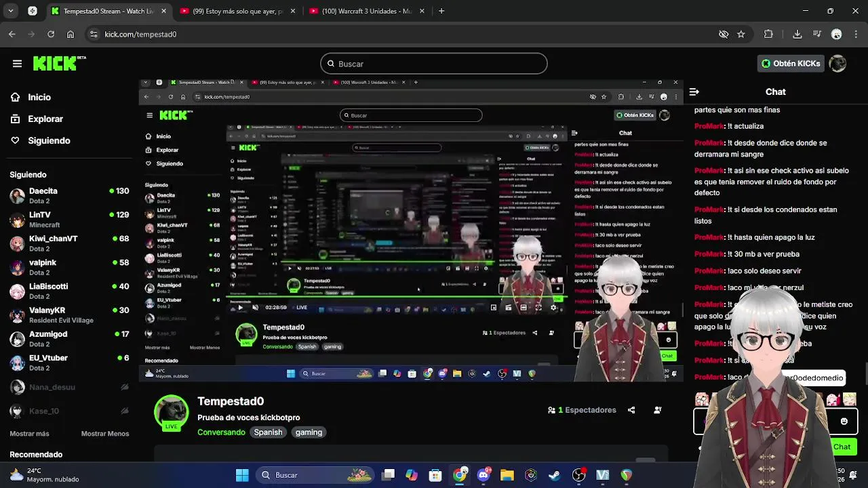This screenshot has height=488, width=868.
Task: Open LiaBiscotti's channel
Action: pyautogui.click(x=68, y=291)
